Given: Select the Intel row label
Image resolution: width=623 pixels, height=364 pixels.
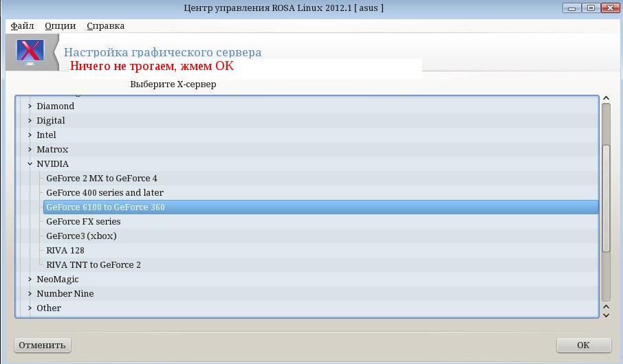Looking at the screenshot, I should (46, 135).
